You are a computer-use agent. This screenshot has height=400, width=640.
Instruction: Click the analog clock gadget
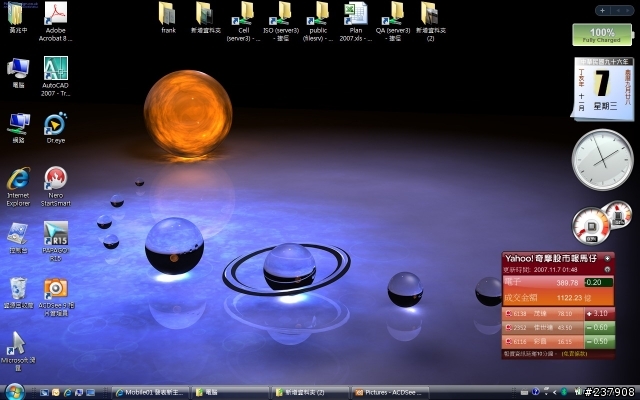602,160
